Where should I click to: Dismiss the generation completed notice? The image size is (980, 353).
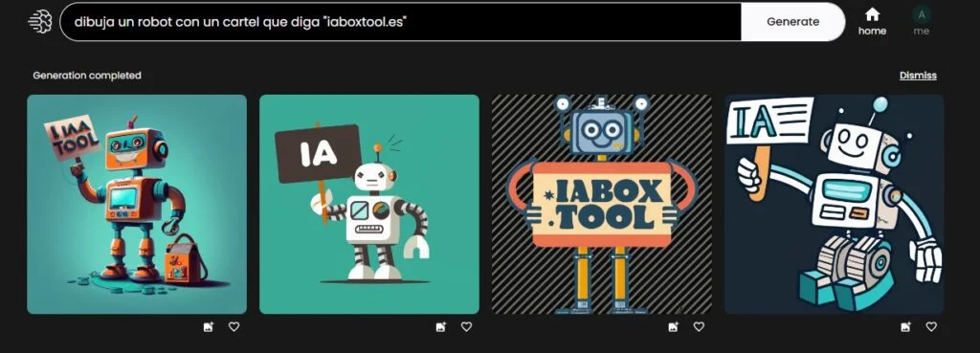click(918, 76)
